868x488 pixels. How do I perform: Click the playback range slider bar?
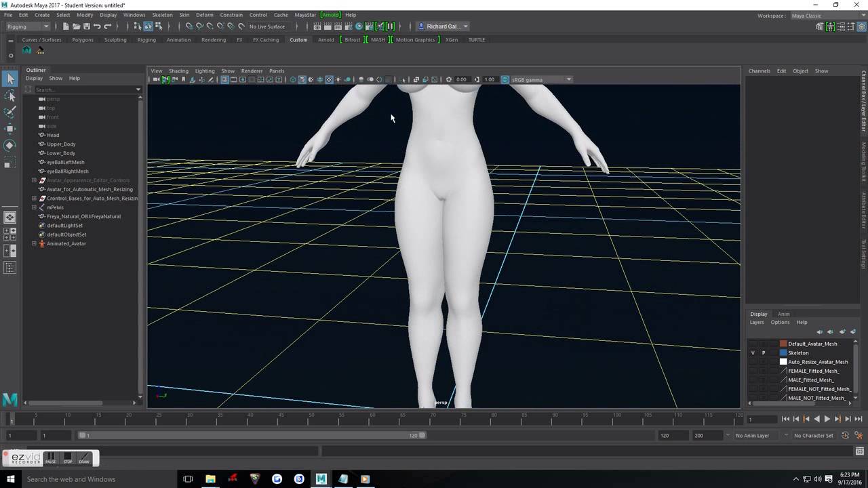[252, 436]
